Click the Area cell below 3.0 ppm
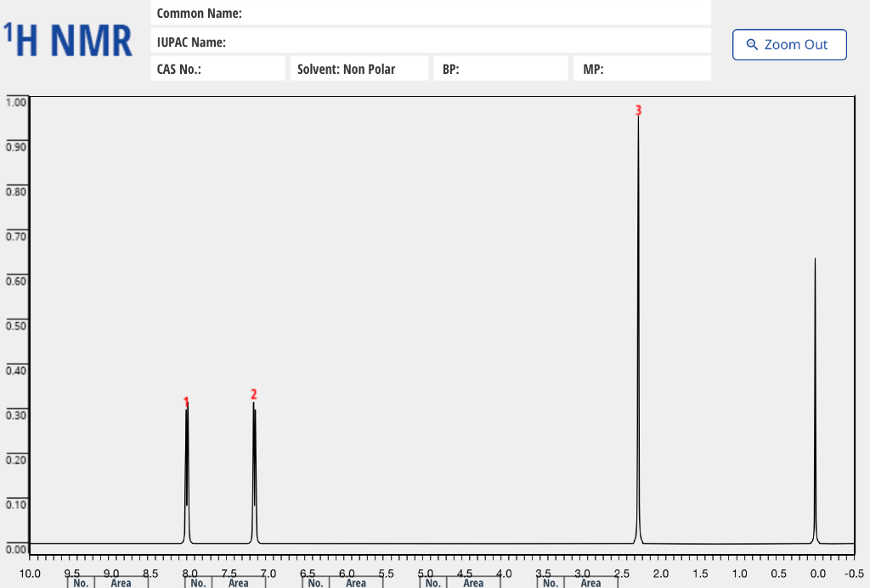Viewport: 870px width, 588px height. coord(590,583)
